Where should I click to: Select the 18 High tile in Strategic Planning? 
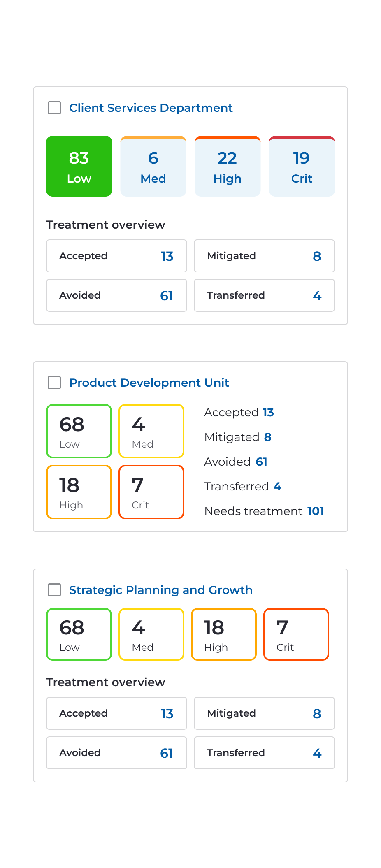(224, 634)
